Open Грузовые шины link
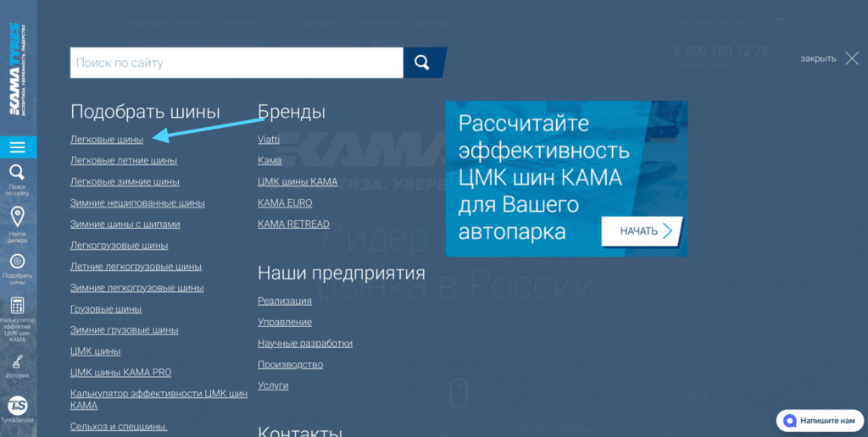 (106, 308)
